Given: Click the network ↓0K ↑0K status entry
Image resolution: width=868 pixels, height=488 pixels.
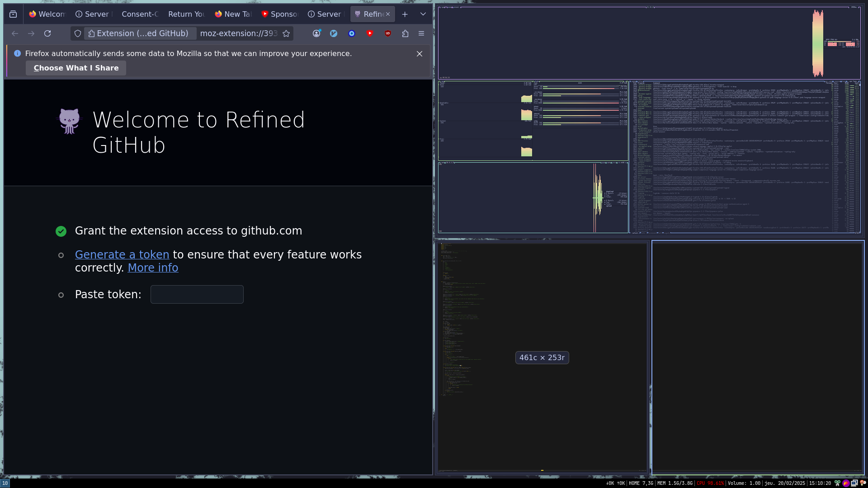Looking at the screenshot, I should [x=615, y=483].
